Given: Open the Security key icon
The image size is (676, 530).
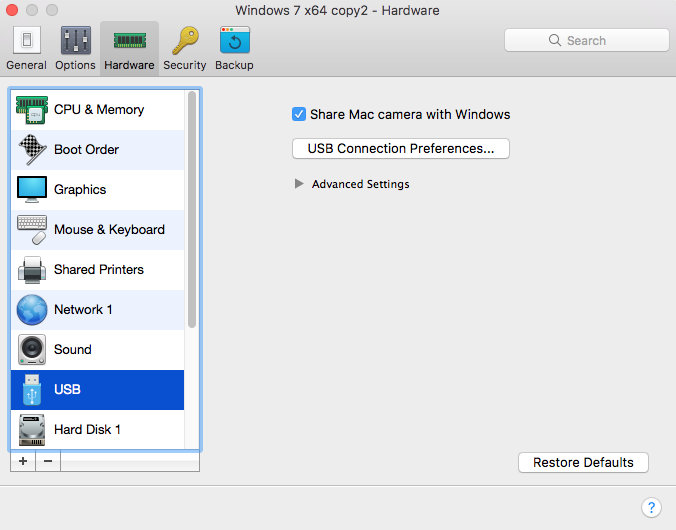Looking at the screenshot, I should point(185,41).
